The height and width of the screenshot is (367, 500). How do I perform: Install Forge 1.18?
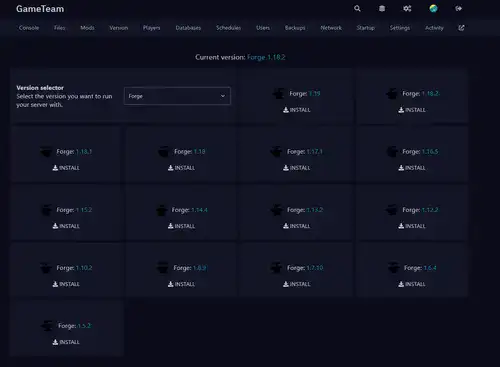point(181,168)
